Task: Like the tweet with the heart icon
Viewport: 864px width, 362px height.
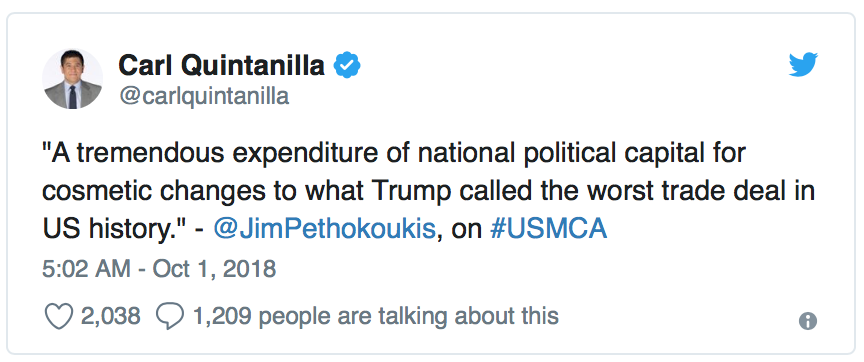Action: point(58,316)
